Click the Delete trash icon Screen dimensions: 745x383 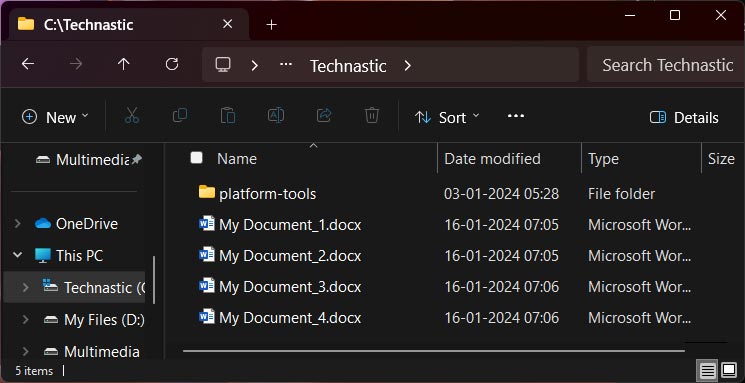point(372,115)
